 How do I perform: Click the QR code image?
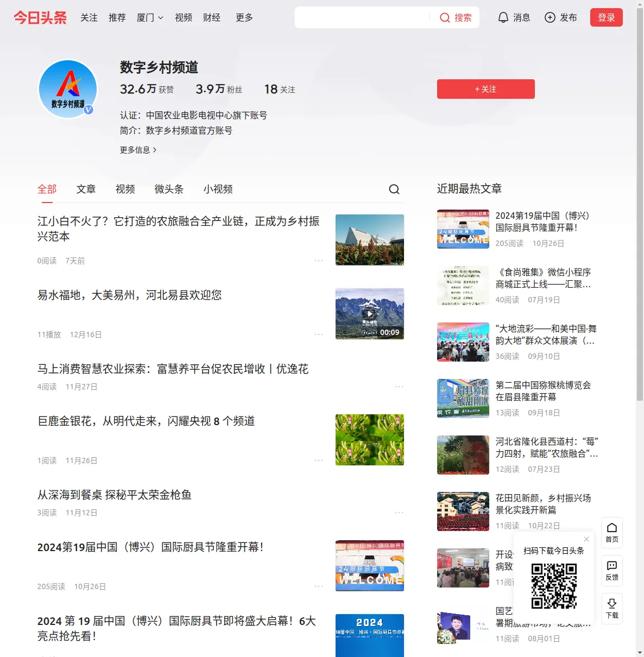554,586
